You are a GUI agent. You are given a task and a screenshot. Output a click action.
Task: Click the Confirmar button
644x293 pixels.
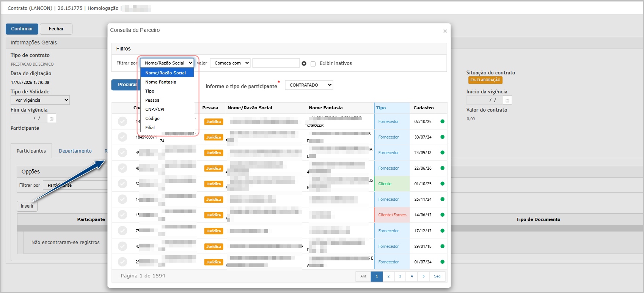point(22,29)
